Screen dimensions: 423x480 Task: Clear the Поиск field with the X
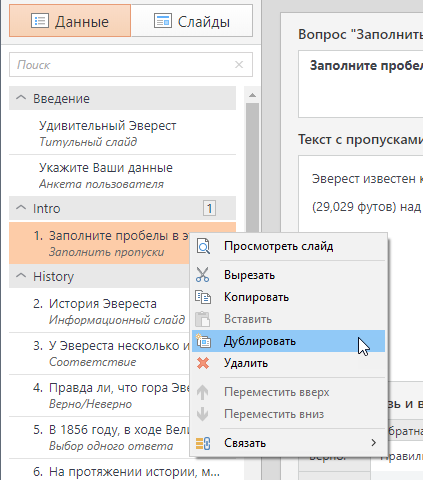(239, 64)
